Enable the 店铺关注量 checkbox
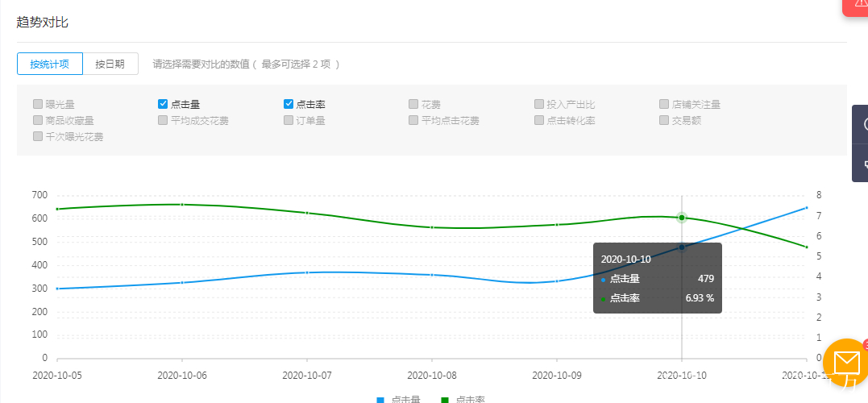868x403 pixels. tap(664, 103)
